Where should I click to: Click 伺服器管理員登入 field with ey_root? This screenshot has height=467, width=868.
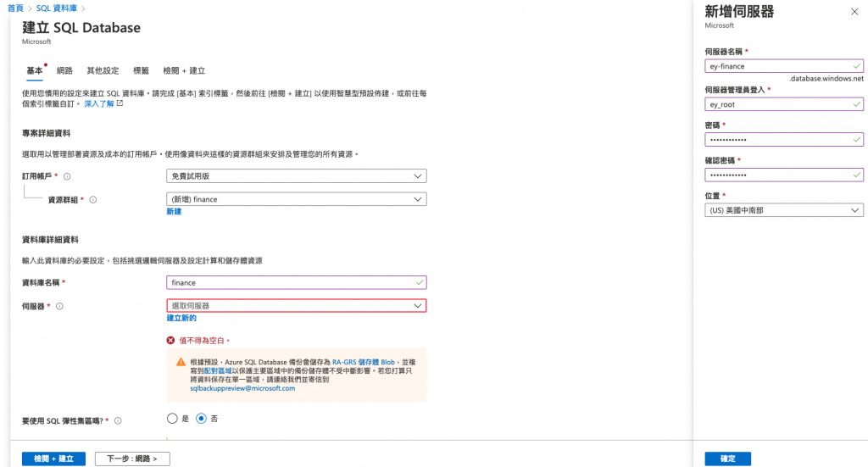(x=784, y=104)
